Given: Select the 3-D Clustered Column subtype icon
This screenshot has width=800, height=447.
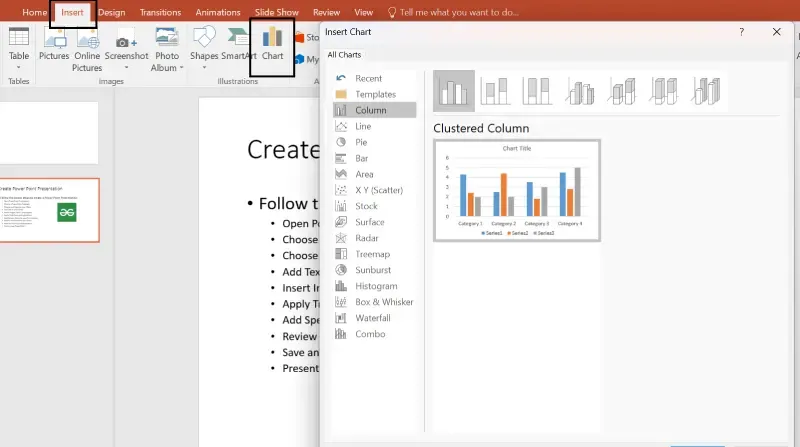Looking at the screenshot, I should [580, 91].
